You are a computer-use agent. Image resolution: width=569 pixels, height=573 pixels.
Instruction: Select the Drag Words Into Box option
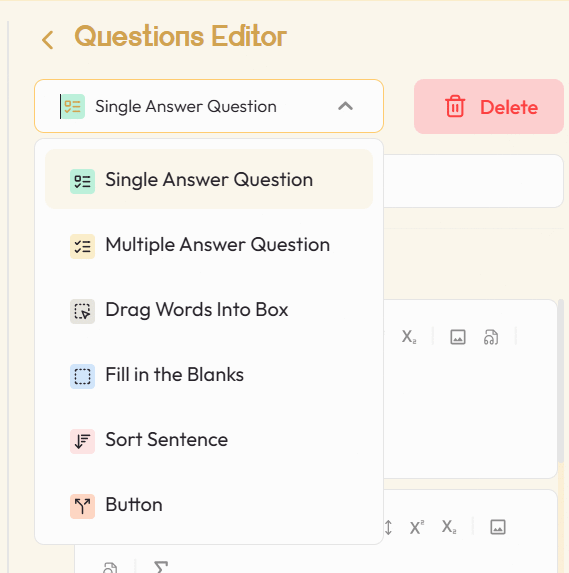click(x=209, y=310)
